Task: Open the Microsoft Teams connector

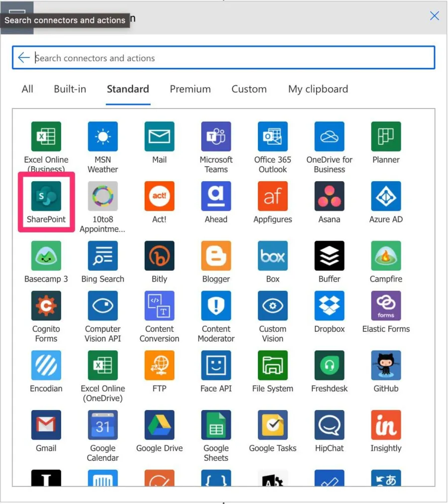Action: tap(216, 136)
